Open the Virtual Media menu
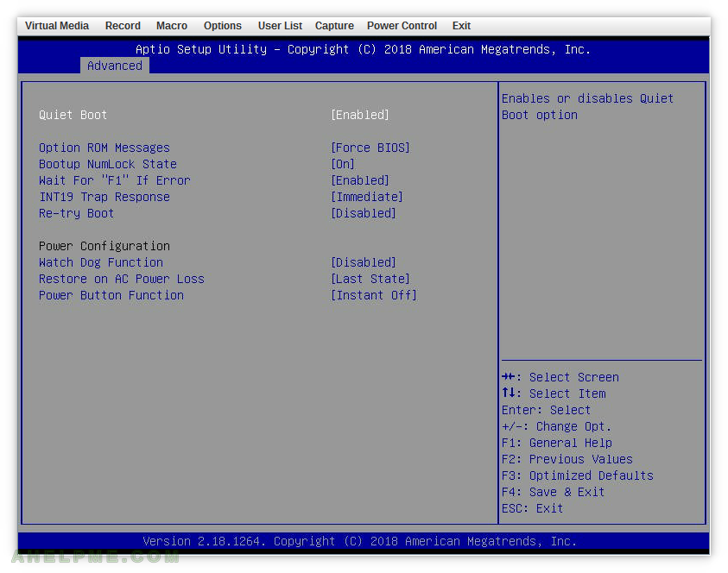This screenshot has width=728, height=573. 57,26
